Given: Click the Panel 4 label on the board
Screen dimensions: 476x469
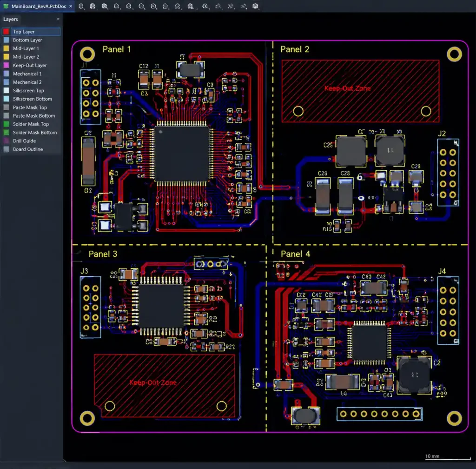Looking at the screenshot, I should click(x=295, y=254).
